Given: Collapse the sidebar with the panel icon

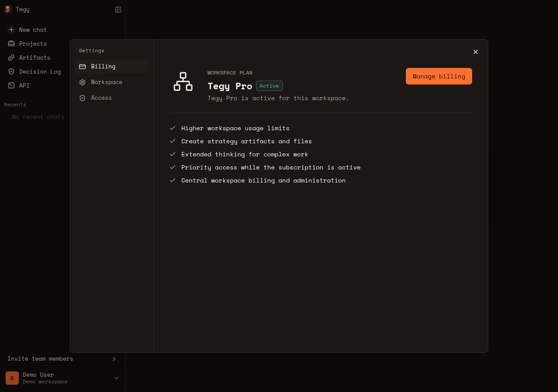Looking at the screenshot, I should tap(118, 10).
